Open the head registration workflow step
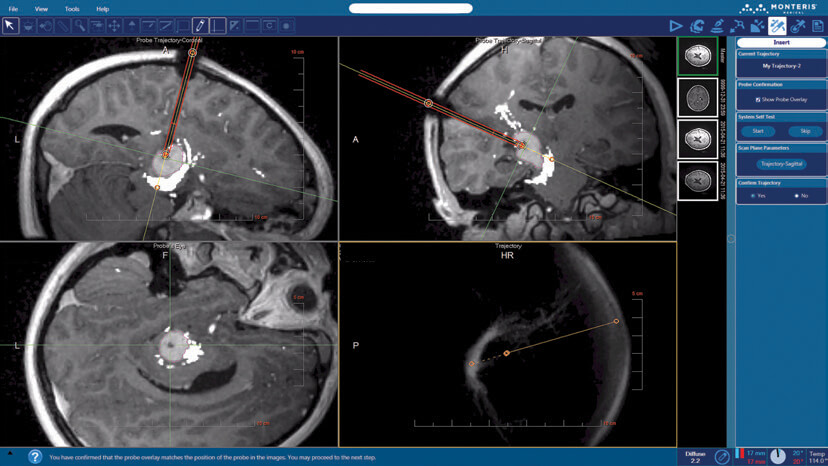 pyautogui.click(x=697, y=26)
